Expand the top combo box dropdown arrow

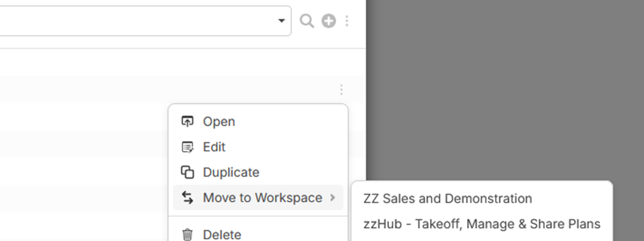(282, 21)
